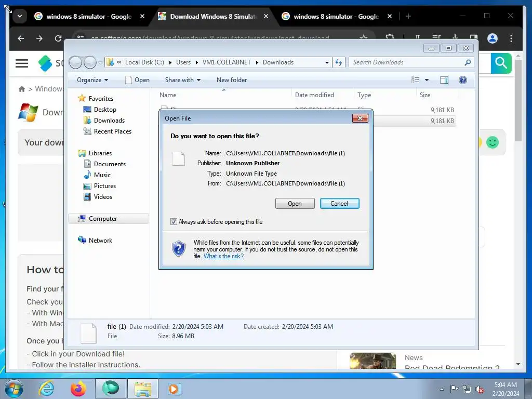Select Desktop in navigation pane
This screenshot has height=399, width=532.
tap(105, 110)
